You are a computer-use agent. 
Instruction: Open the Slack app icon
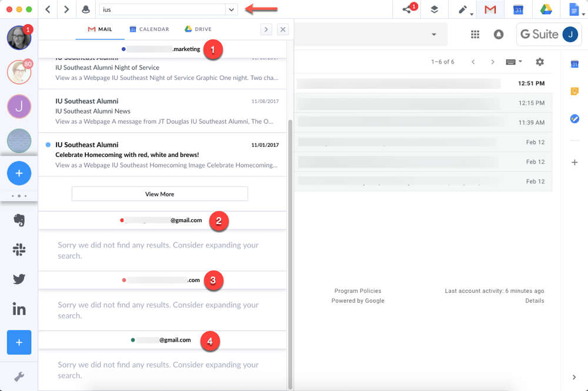[x=19, y=249]
